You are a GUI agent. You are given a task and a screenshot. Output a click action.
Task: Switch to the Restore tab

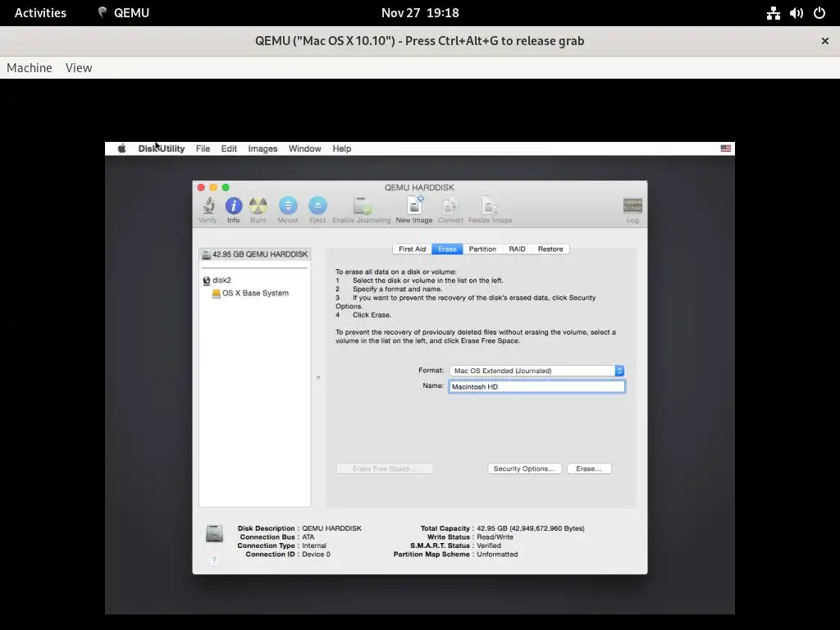(x=550, y=249)
